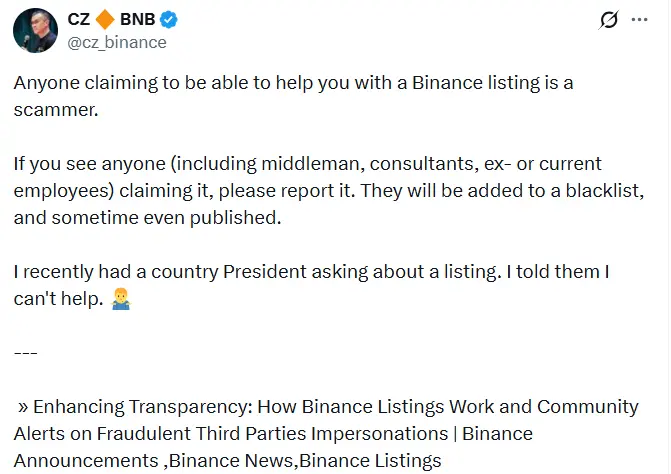This screenshot has height=474, width=671.
Task: Click the » symbol before Enhancing Transparency
Action: click(23, 407)
